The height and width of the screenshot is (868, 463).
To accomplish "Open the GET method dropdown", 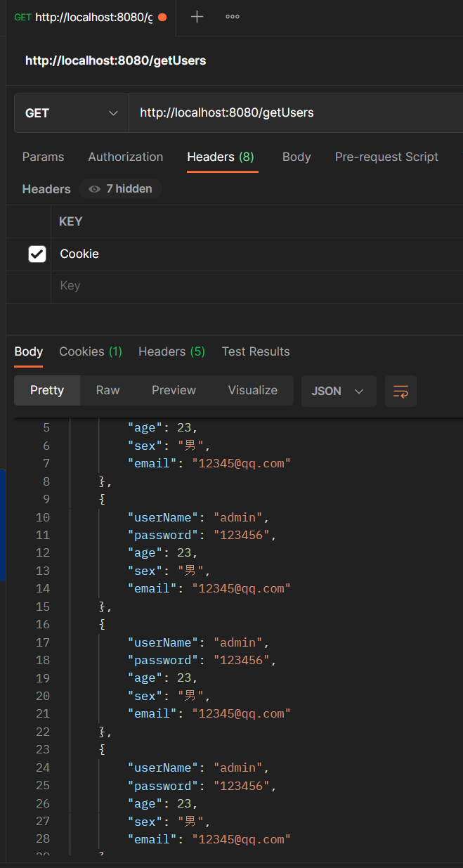I will pyautogui.click(x=71, y=113).
